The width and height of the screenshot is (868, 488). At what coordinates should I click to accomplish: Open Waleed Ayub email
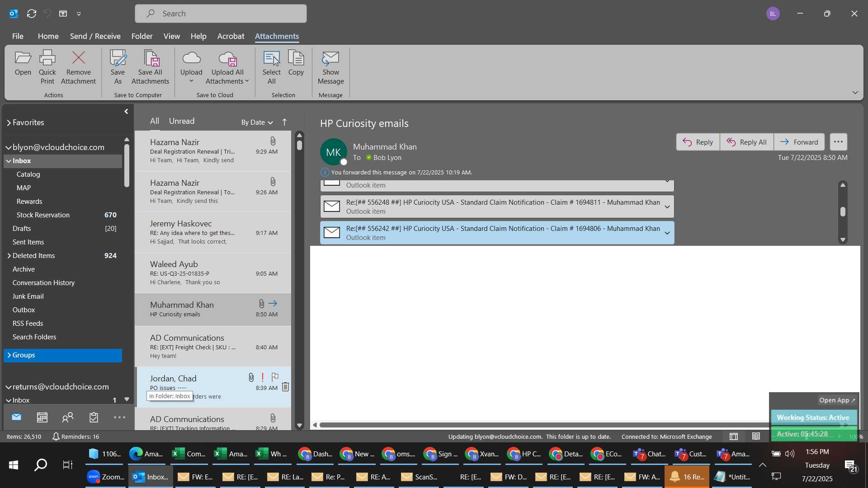(x=213, y=273)
